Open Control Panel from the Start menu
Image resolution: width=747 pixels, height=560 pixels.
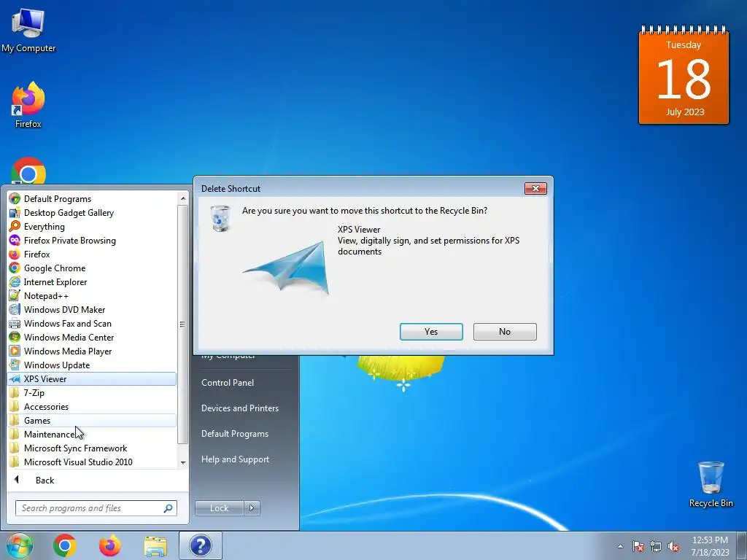click(x=228, y=382)
